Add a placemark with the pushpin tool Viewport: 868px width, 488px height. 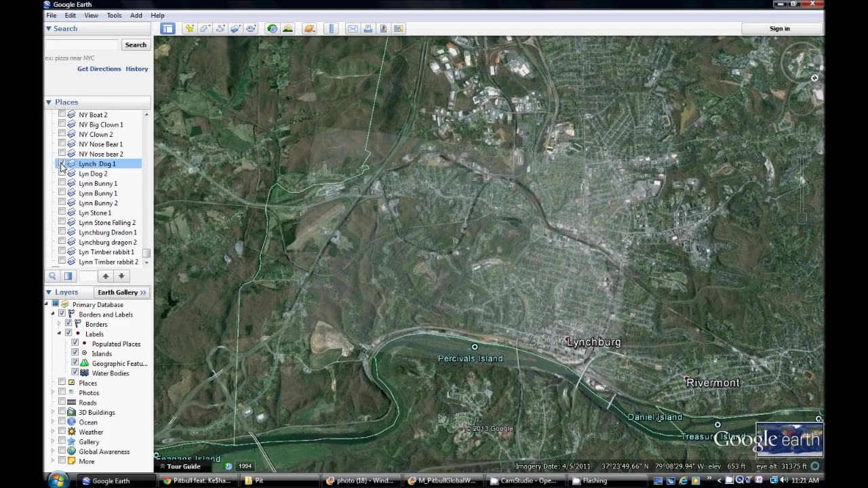[x=189, y=28]
